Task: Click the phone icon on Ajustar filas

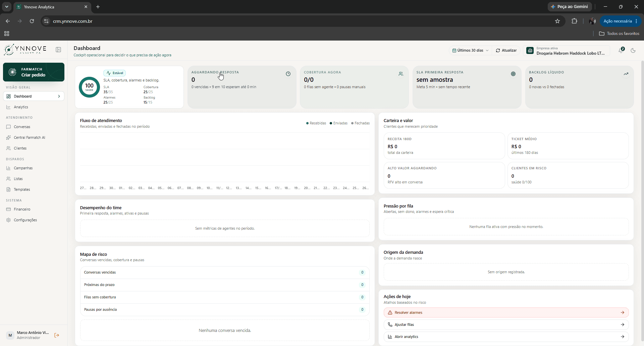Action: point(390,325)
